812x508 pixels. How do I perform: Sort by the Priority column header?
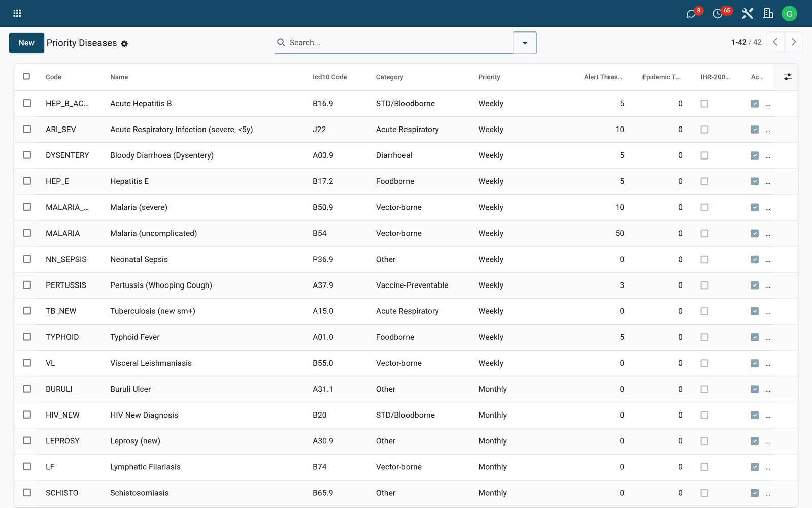(x=489, y=77)
